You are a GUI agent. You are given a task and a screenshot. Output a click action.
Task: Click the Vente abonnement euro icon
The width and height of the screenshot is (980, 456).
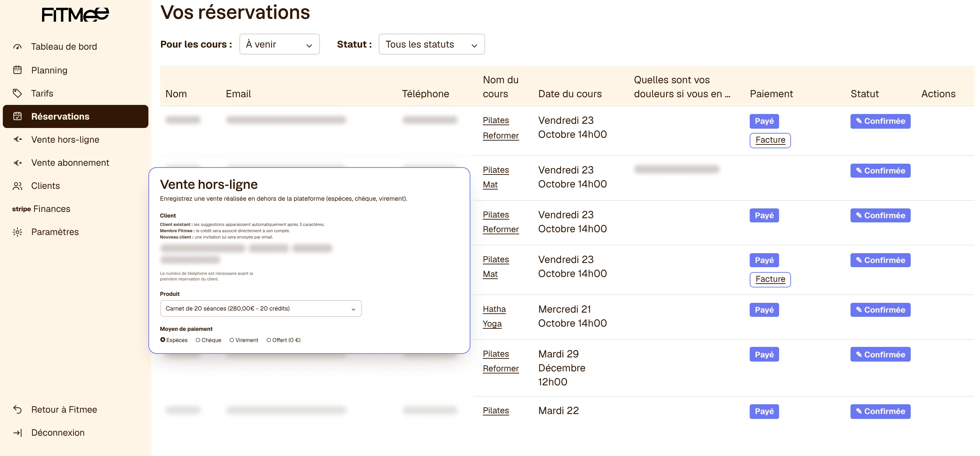pyautogui.click(x=17, y=163)
